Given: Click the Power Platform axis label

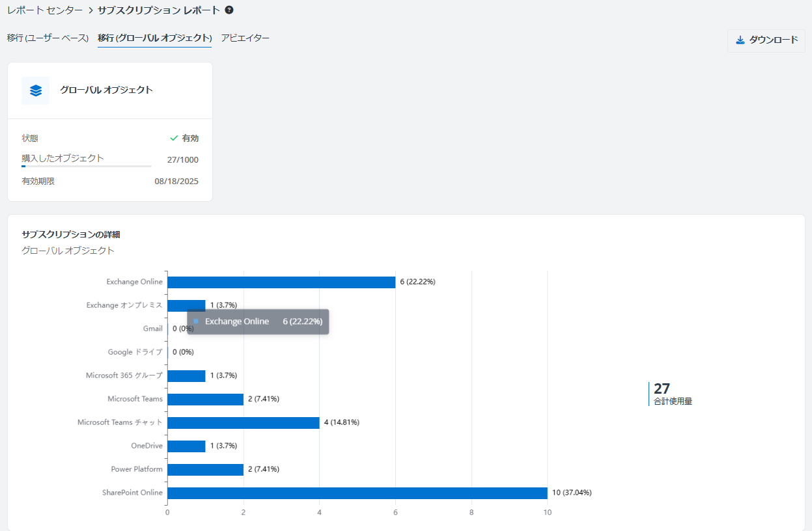Looking at the screenshot, I should click(137, 469).
